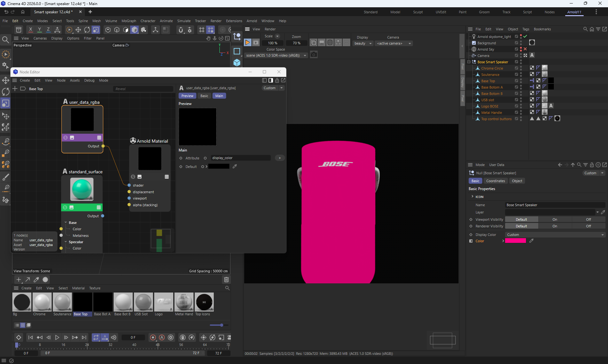Click the Play Forwards button in timeline

pyautogui.click(x=57, y=337)
